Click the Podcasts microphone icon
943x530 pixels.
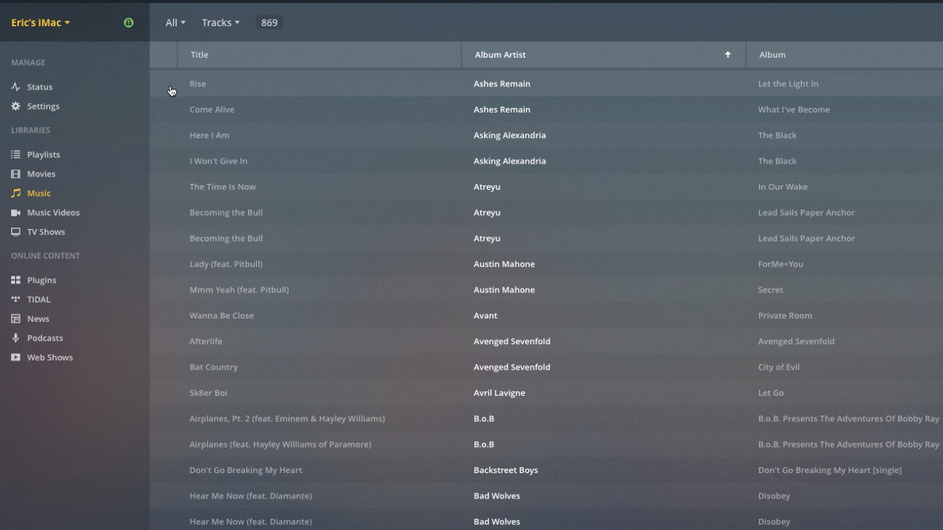click(x=16, y=337)
